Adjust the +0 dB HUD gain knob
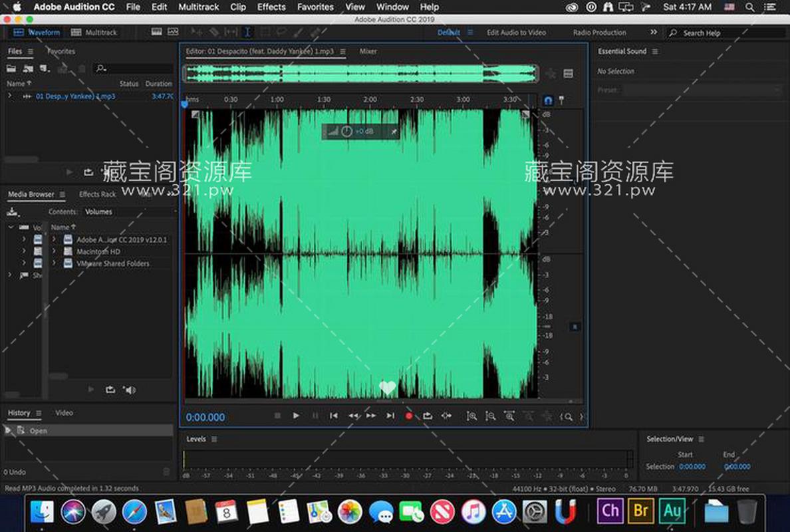 (346, 132)
